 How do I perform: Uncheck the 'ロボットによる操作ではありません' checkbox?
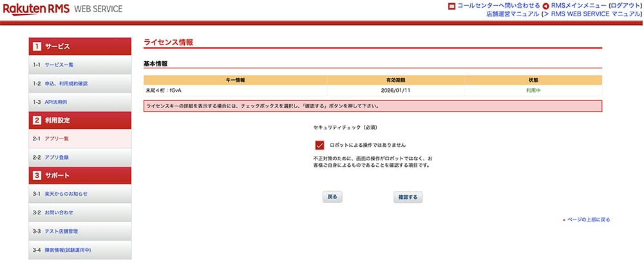click(319, 145)
